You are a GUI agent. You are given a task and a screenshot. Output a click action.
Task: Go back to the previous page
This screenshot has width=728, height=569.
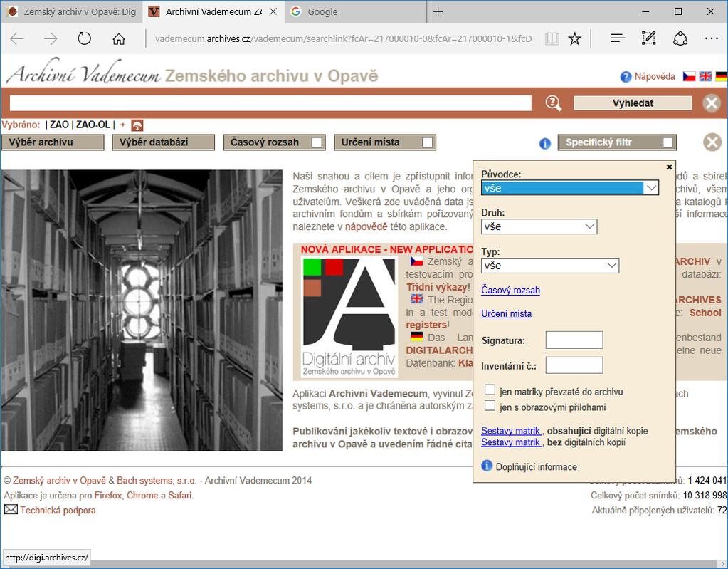coord(17,38)
